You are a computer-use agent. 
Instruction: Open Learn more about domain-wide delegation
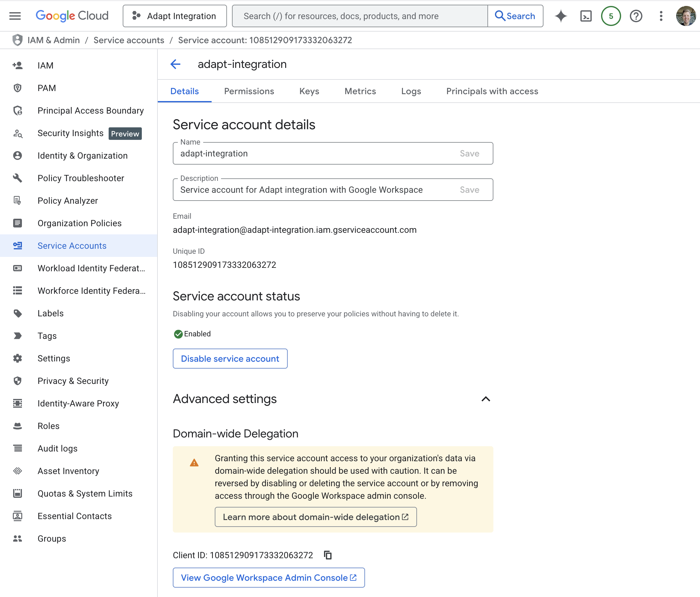(315, 517)
